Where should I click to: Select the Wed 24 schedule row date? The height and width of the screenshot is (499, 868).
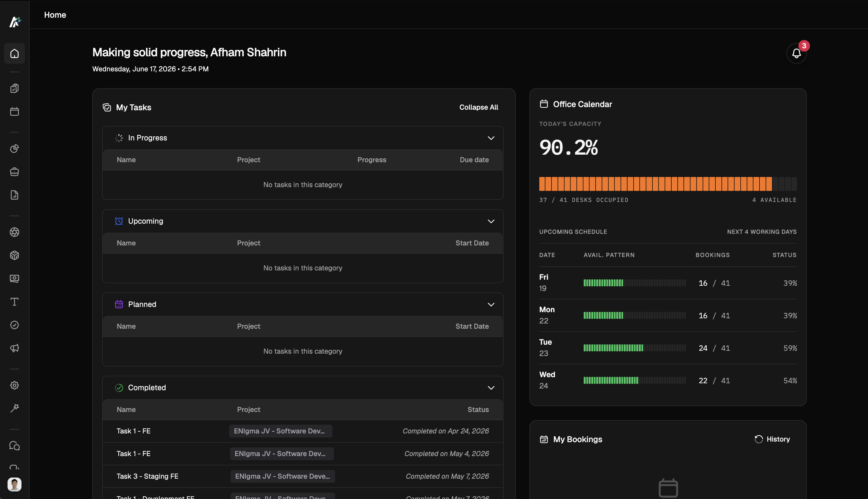(x=547, y=380)
